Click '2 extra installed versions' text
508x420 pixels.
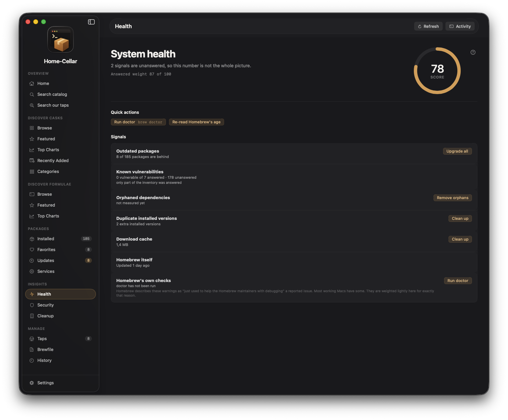[x=138, y=224]
